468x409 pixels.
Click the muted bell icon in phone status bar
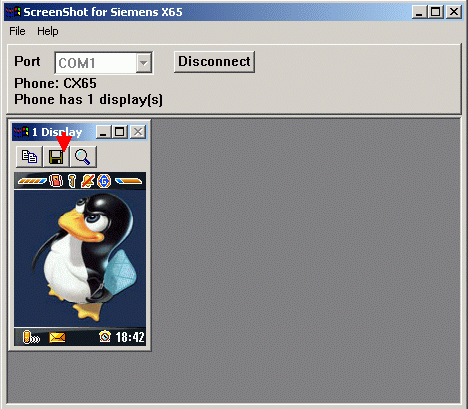click(88, 181)
